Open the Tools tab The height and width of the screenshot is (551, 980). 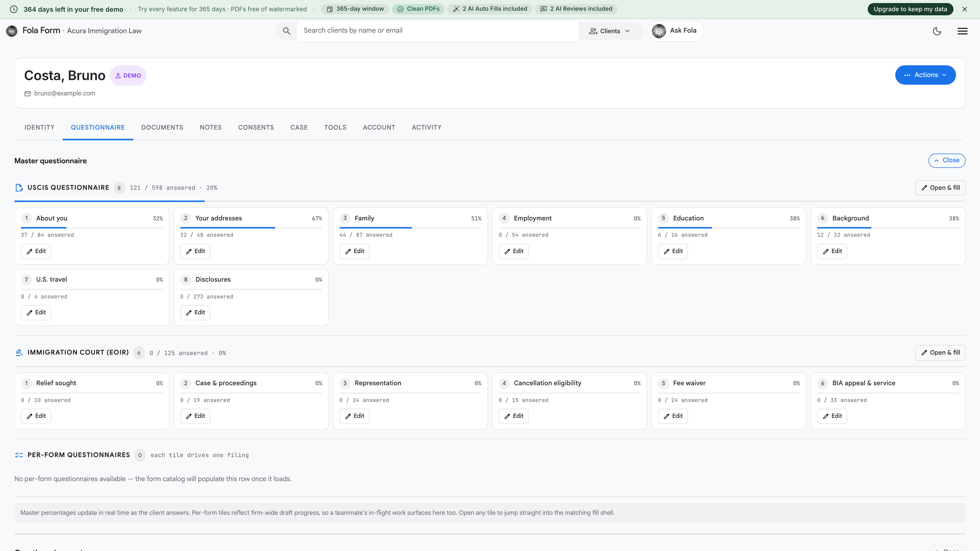click(335, 127)
